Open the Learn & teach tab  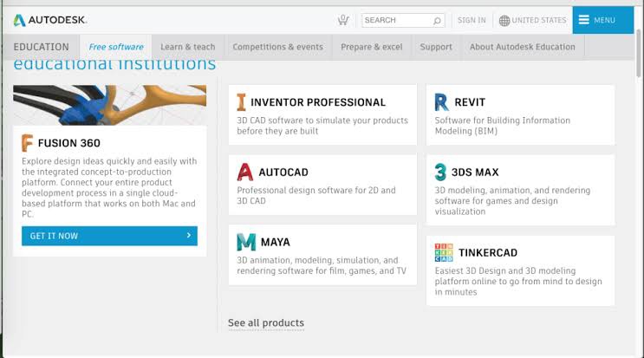188,47
